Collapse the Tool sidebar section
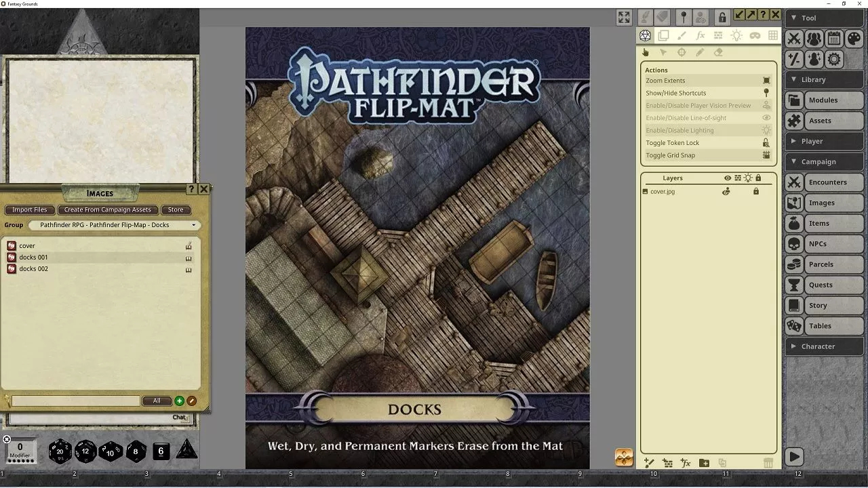The height and width of the screenshot is (488, 868). tap(825, 18)
